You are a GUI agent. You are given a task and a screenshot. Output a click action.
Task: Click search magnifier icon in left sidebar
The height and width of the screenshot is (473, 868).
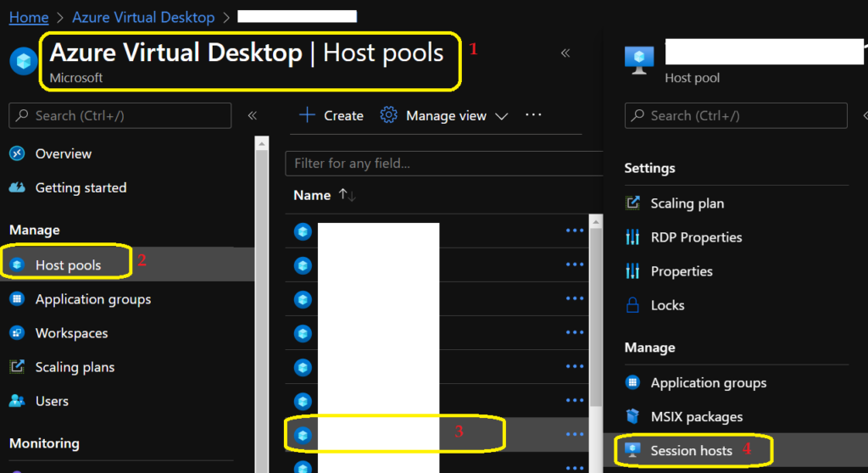(x=22, y=115)
